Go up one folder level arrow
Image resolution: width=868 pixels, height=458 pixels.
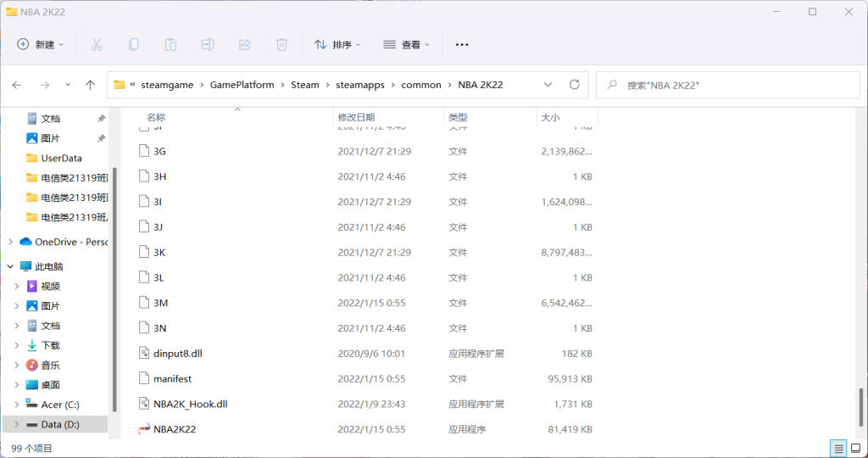click(x=90, y=85)
